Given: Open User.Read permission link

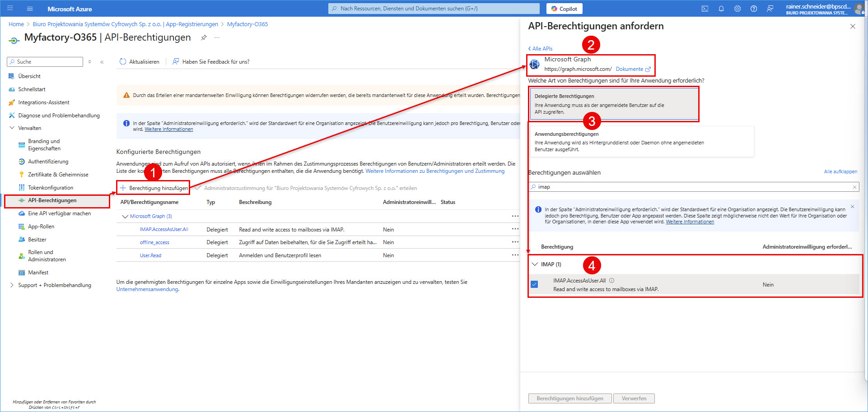Looking at the screenshot, I should (x=150, y=256).
